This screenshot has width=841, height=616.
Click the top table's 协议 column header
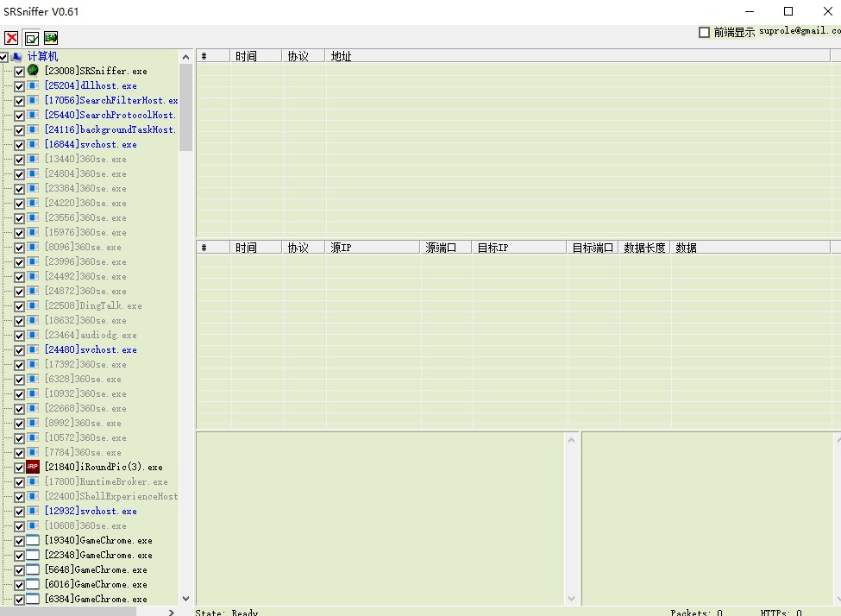click(x=304, y=56)
